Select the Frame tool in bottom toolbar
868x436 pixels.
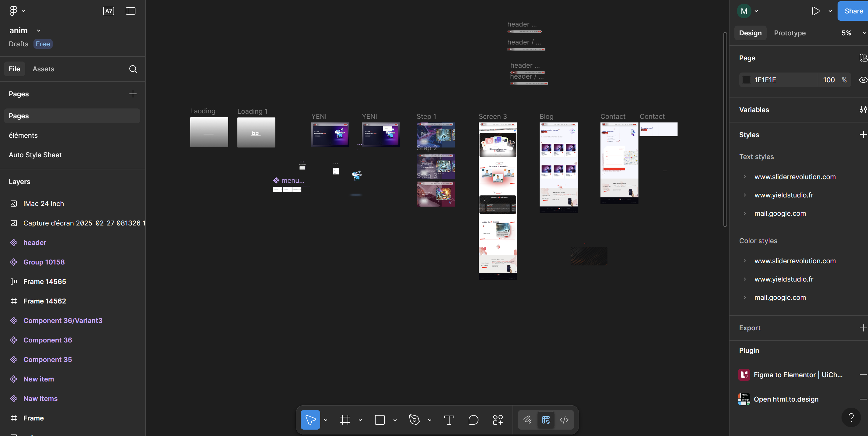tap(345, 420)
